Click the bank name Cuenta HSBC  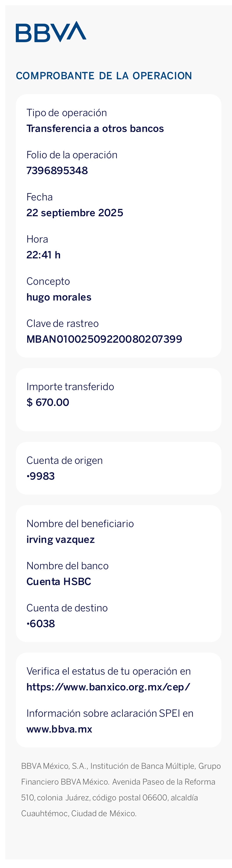59,582
